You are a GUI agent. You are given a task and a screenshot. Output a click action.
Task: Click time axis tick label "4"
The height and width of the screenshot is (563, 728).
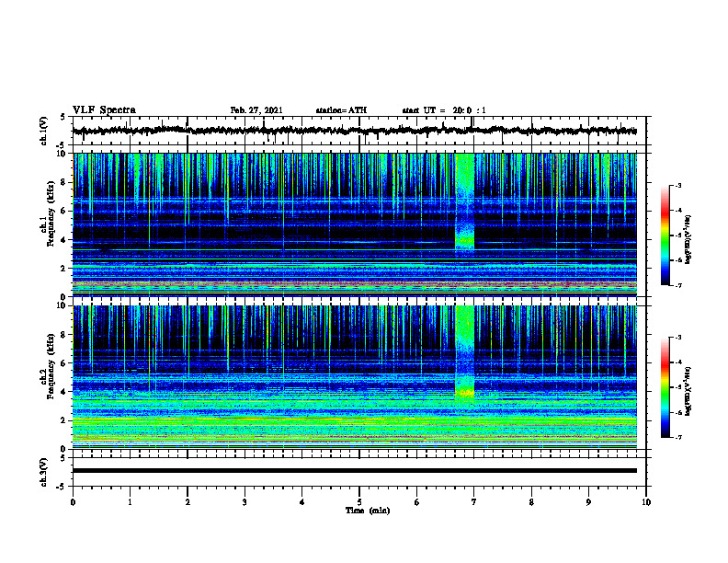coord(302,502)
